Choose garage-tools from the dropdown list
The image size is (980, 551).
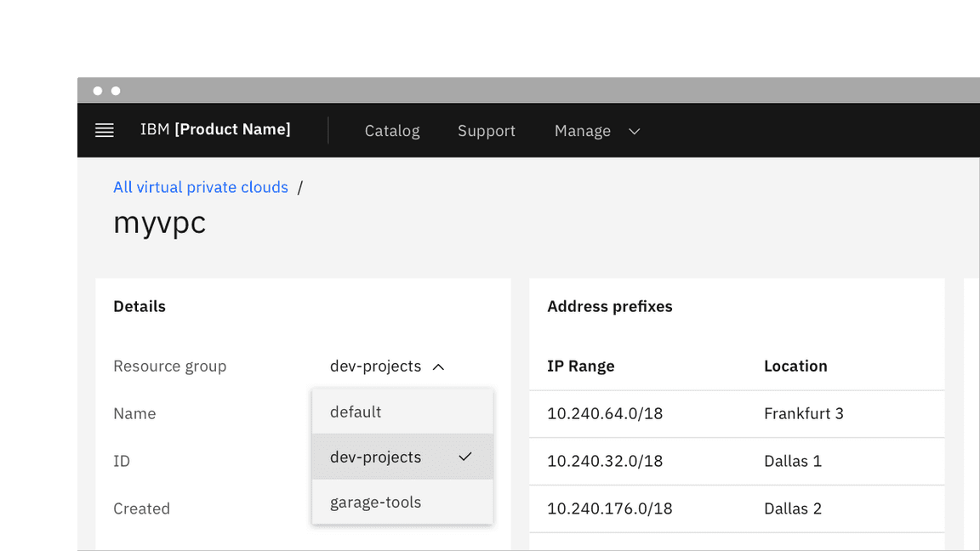tap(376, 502)
